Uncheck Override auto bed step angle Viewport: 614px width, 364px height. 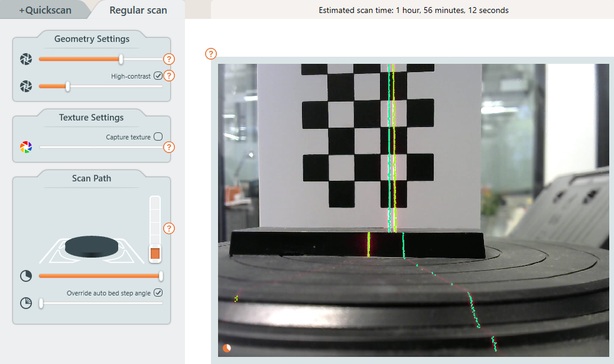pyautogui.click(x=158, y=292)
